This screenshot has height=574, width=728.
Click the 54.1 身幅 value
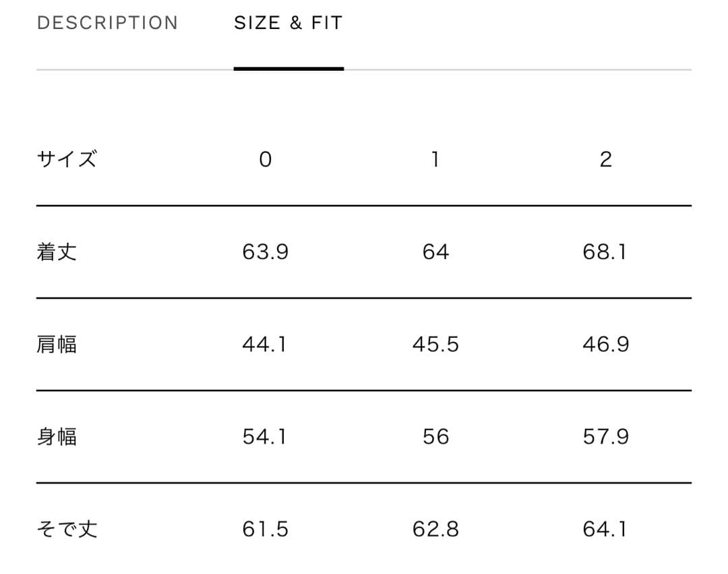(265, 437)
